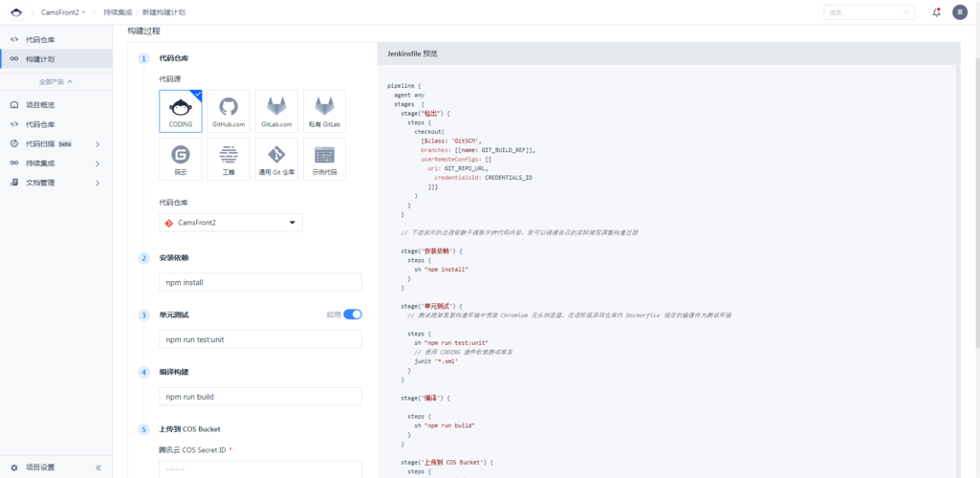The image size is (980, 478).
Task: Toggle the 单元测试 启用 switch
Action: click(353, 315)
